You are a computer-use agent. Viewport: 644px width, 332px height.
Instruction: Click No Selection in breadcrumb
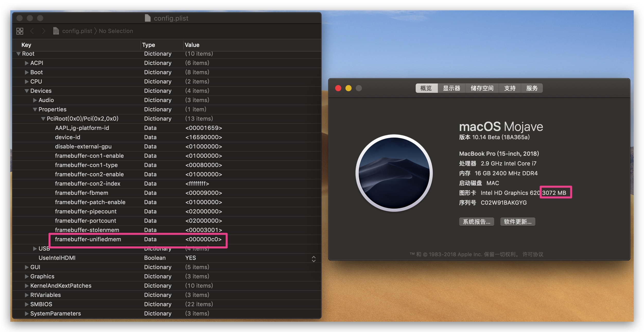pos(116,31)
